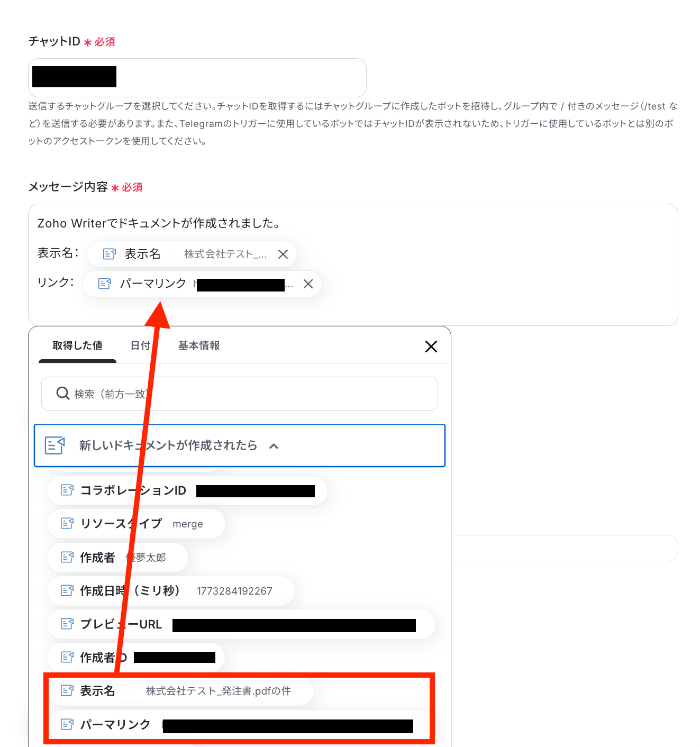Pick the 作成日時（ミリ秒） value
Viewport: 700px width, 747px height.
[171, 591]
